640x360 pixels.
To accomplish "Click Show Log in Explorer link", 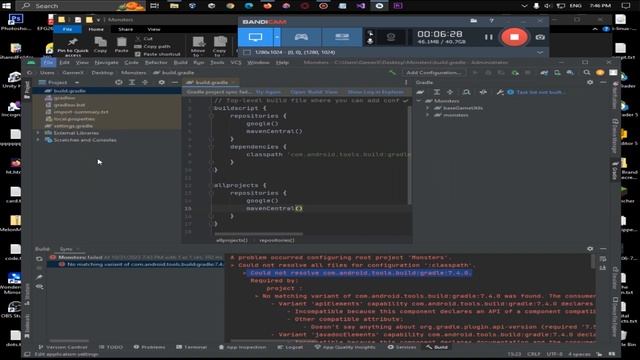I will pyautogui.click(x=376, y=92).
